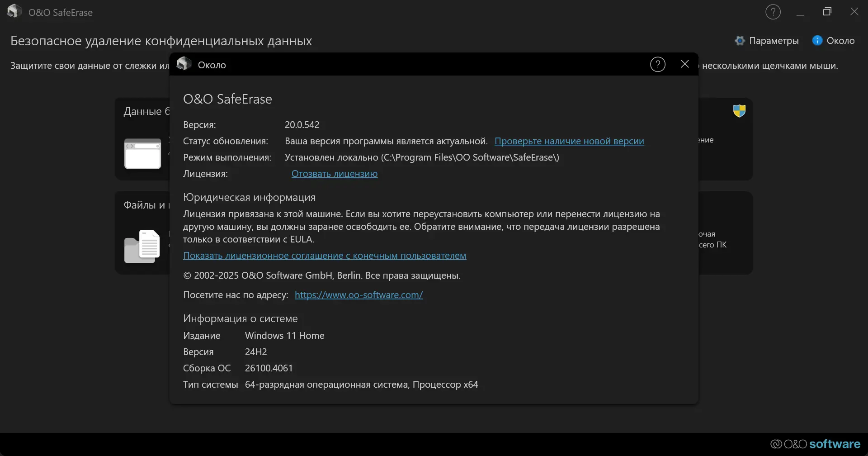Open the https://www.oo-software.com/ website link
Viewport: 868px width, 456px height.
(359, 295)
